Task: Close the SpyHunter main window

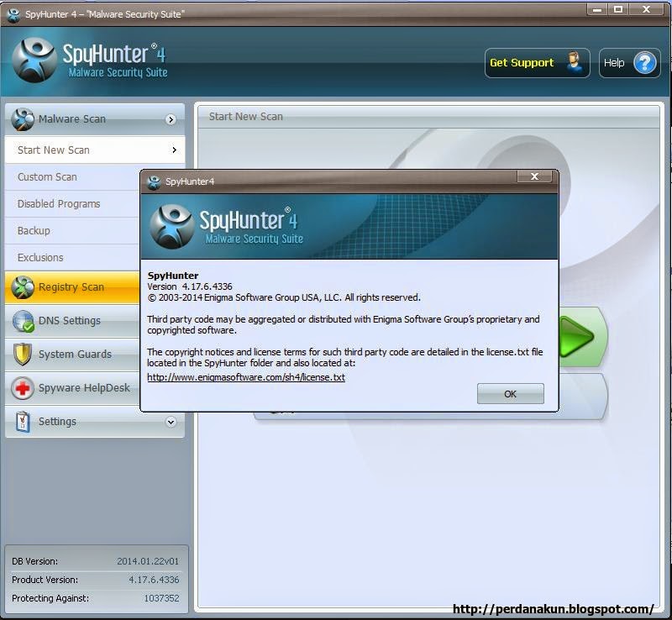Action: point(646,9)
